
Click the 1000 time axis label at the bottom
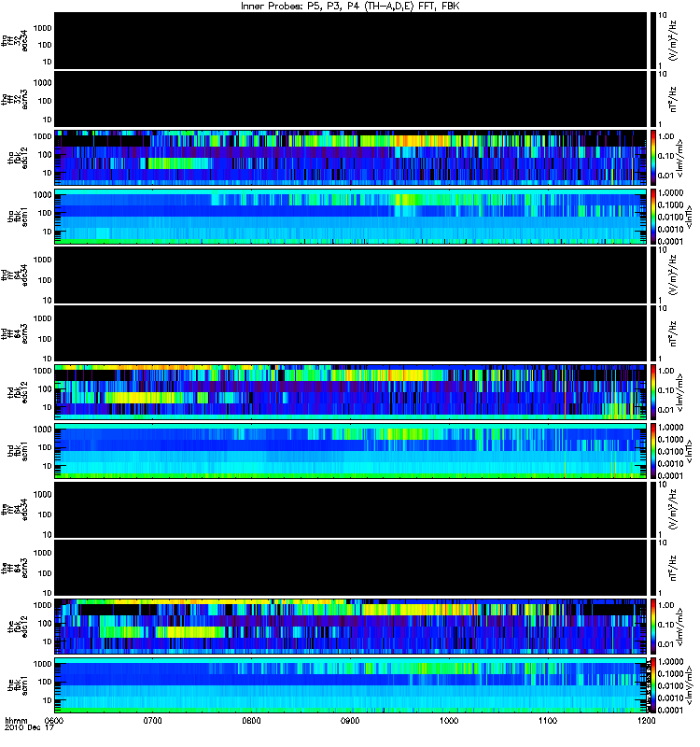(449, 721)
